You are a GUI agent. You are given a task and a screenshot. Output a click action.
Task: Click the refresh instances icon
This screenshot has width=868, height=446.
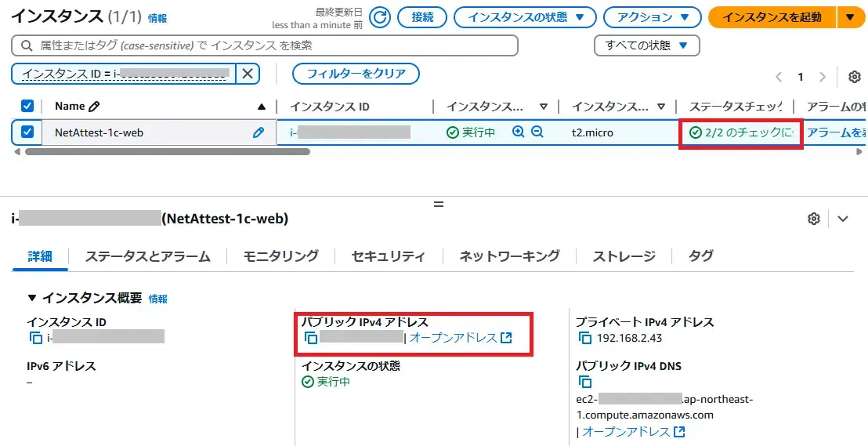(x=380, y=17)
